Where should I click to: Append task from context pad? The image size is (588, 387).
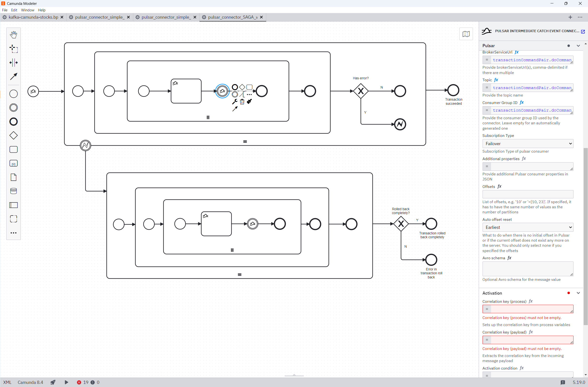tap(249, 87)
